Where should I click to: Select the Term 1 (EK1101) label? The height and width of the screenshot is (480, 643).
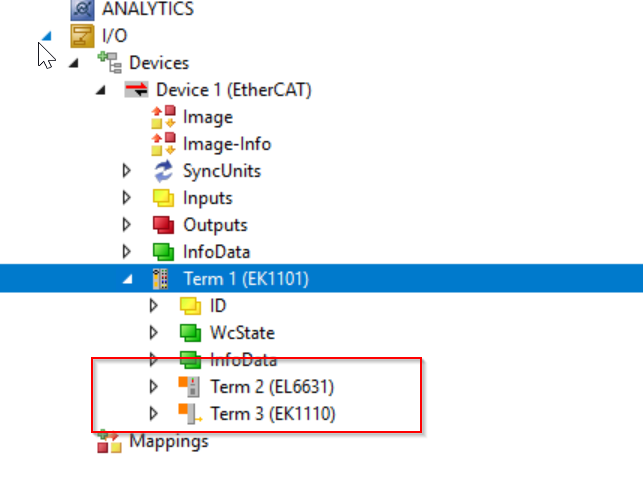point(246,279)
